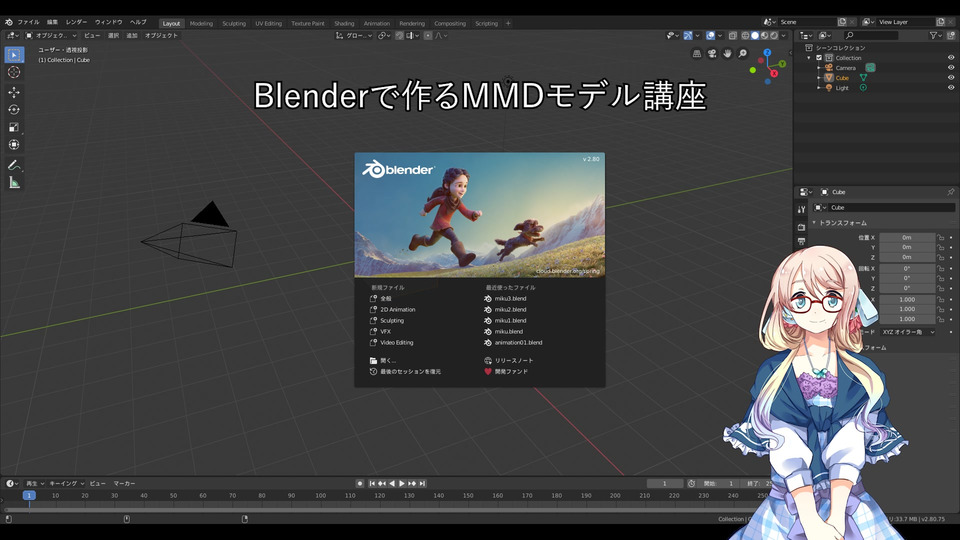Click timeline current frame marker 1
This screenshot has width=960, height=540.
(x=29, y=495)
